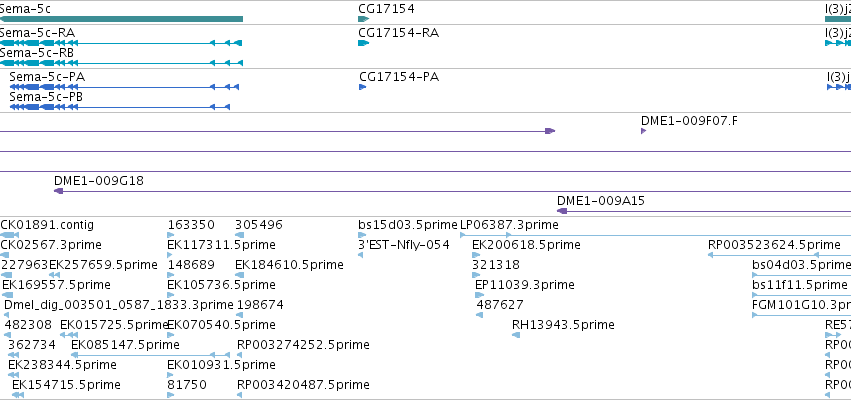Click the RP003274252.5prime EST label
This screenshot has width=851, height=400.
pos(303,345)
